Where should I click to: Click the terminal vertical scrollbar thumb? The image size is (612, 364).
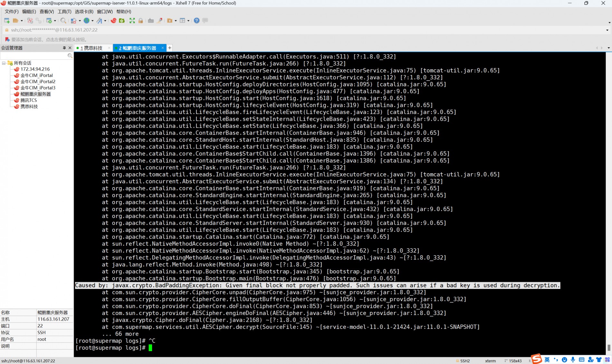pos(609,348)
